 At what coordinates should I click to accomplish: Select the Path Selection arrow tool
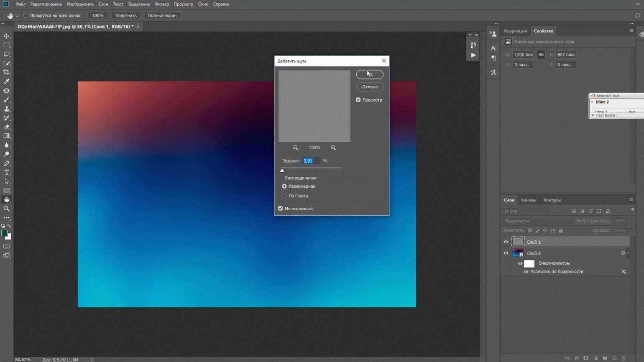coord(7,182)
